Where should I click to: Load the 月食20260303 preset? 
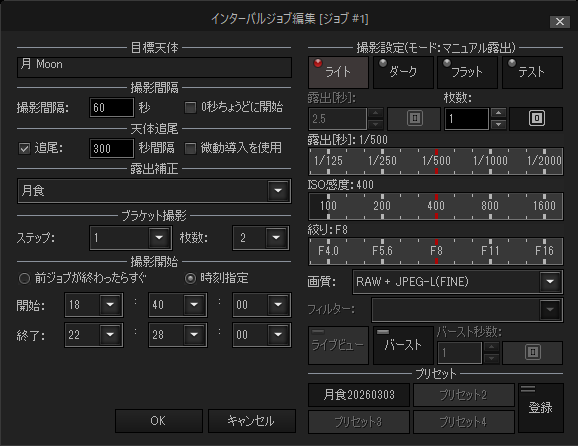359,395
